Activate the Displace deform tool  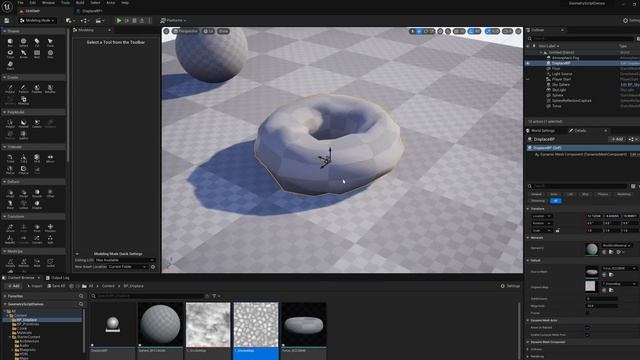37,204
